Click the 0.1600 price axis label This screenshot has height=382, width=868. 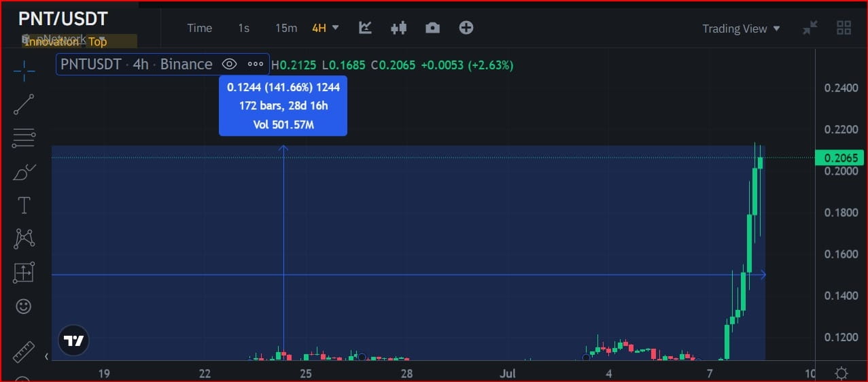[841, 254]
